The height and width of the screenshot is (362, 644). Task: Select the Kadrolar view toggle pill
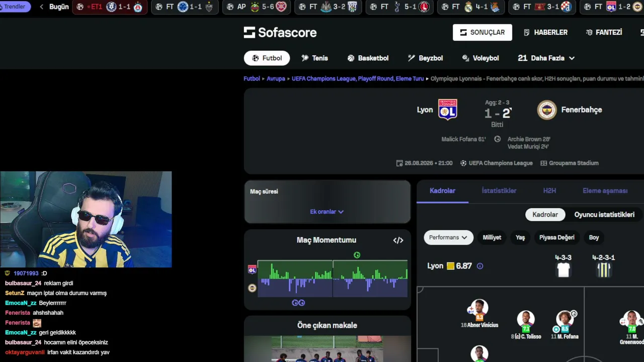[x=545, y=215]
